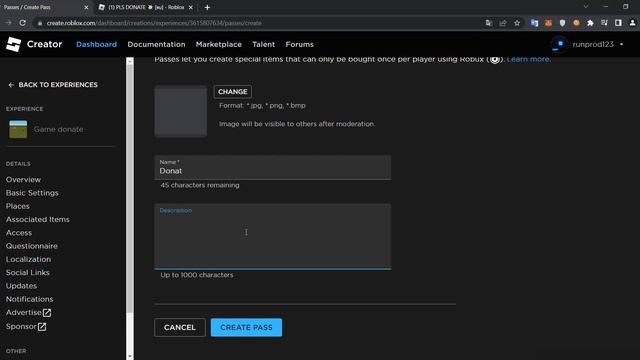Open the Documentation menu item
Image resolution: width=640 pixels, height=360 pixels.
tap(156, 44)
